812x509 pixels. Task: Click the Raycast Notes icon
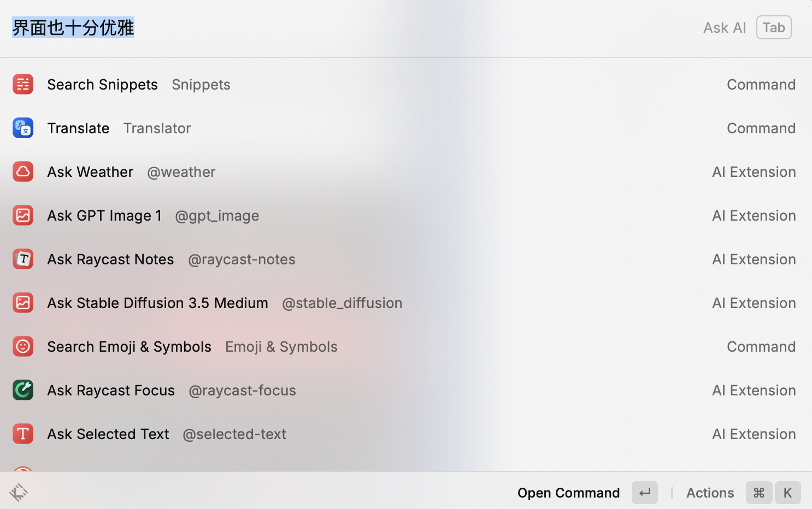[23, 259]
